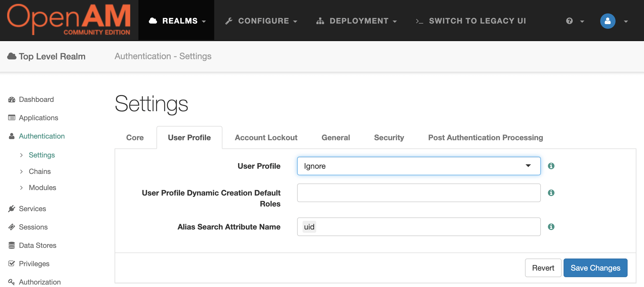Viewport: 644px width, 287px height.
Task: Click the Revert button
Action: pyautogui.click(x=543, y=268)
